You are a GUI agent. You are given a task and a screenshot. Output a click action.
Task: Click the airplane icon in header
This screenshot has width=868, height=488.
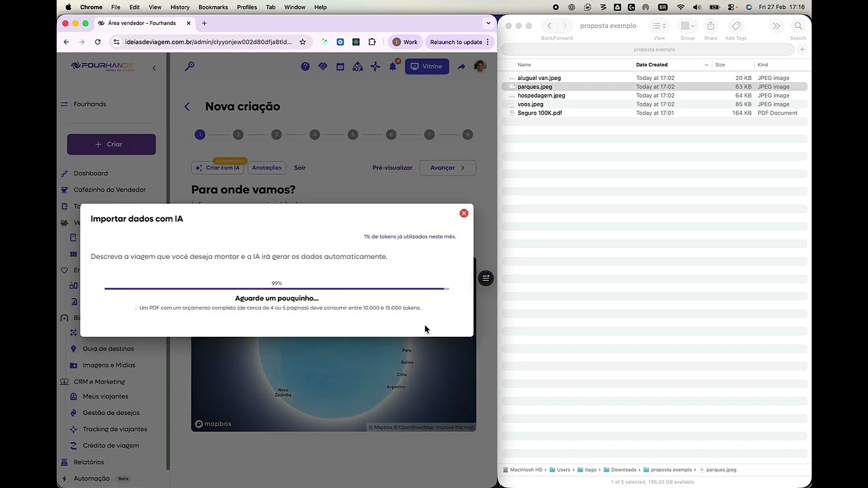[x=375, y=66]
